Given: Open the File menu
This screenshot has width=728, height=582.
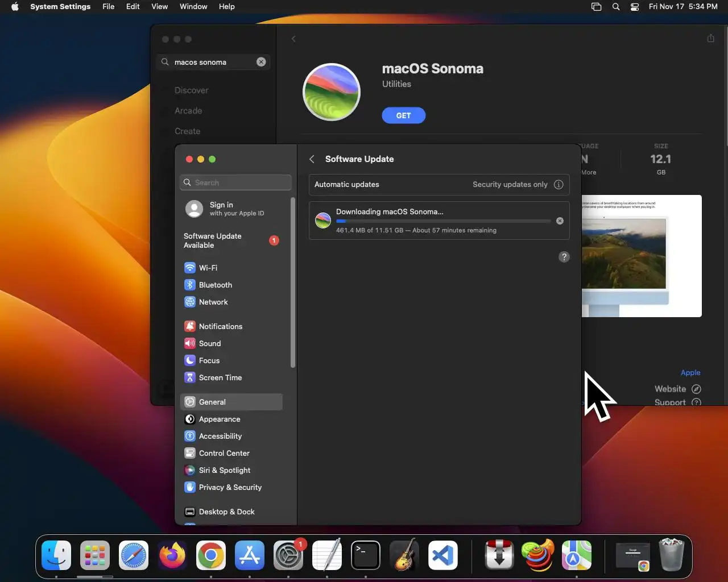Looking at the screenshot, I should point(108,6).
